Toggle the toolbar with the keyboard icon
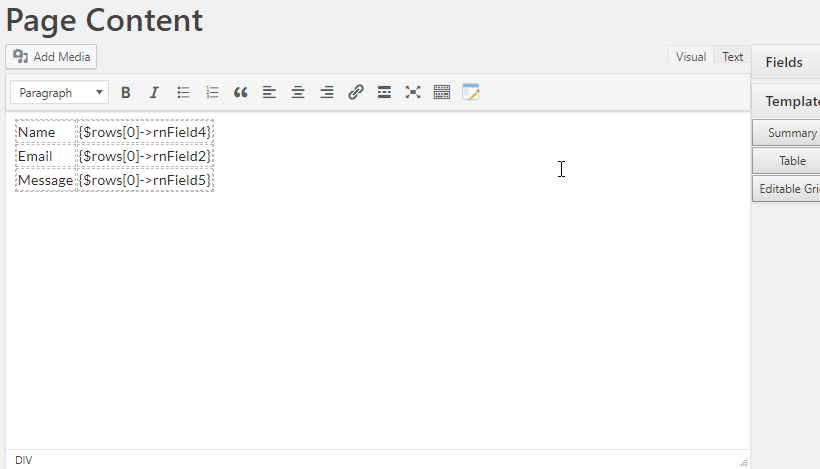 pyautogui.click(x=442, y=93)
